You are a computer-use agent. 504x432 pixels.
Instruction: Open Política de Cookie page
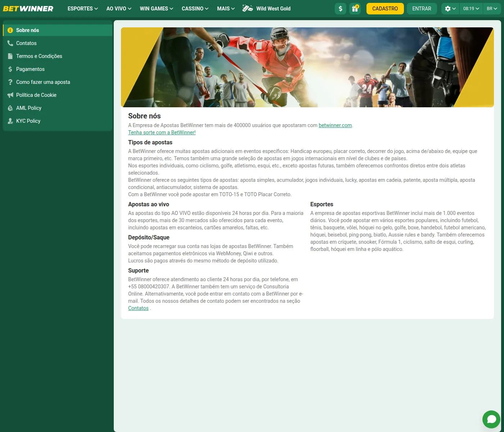point(58,95)
